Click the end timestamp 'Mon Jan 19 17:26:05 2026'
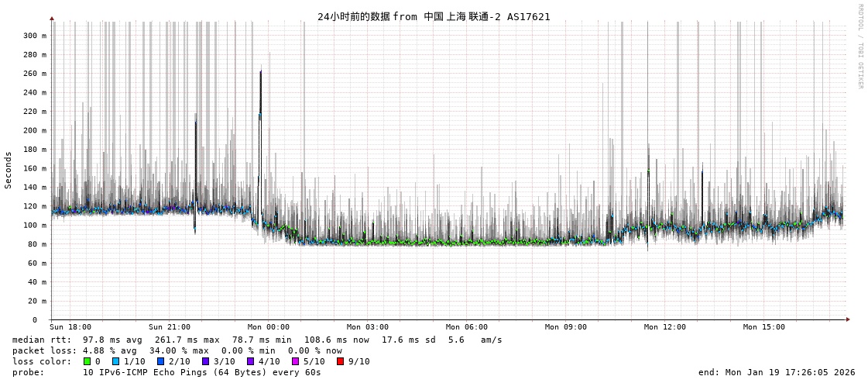 (x=790, y=372)
